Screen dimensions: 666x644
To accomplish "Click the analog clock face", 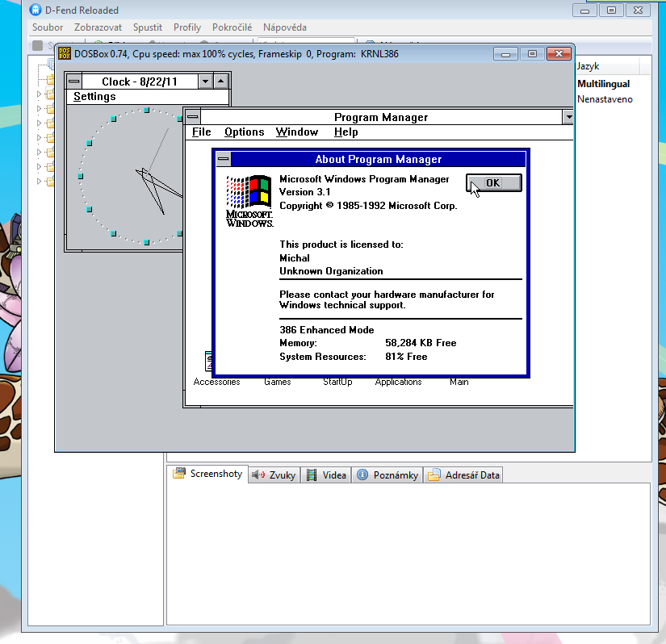I will tap(132, 176).
